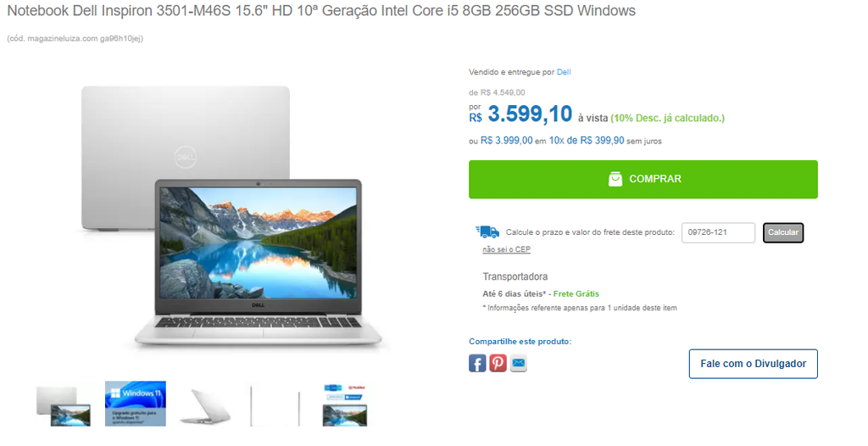Open the 'não sei o CEP' link
This screenshot has width=868, height=446.
(x=506, y=249)
